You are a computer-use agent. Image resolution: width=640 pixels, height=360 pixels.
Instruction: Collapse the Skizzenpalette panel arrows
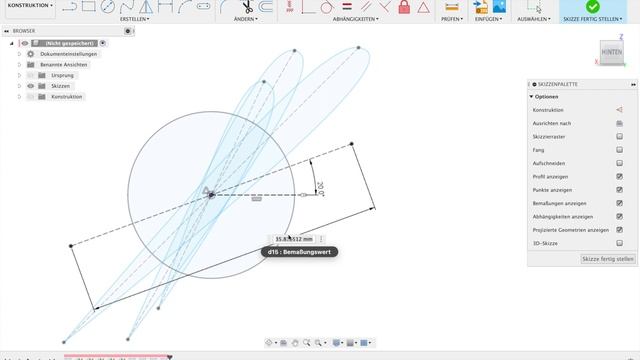[x=633, y=84]
